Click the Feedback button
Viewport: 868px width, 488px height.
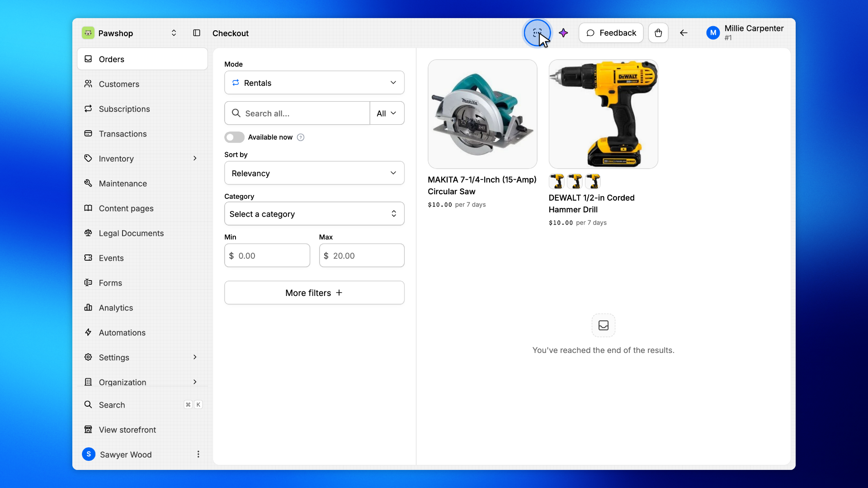[x=611, y=33]
